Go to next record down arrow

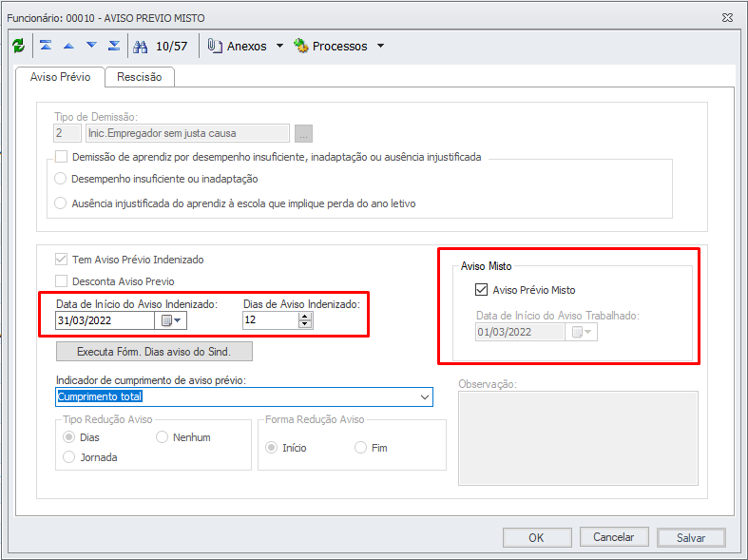coord(91,46)
